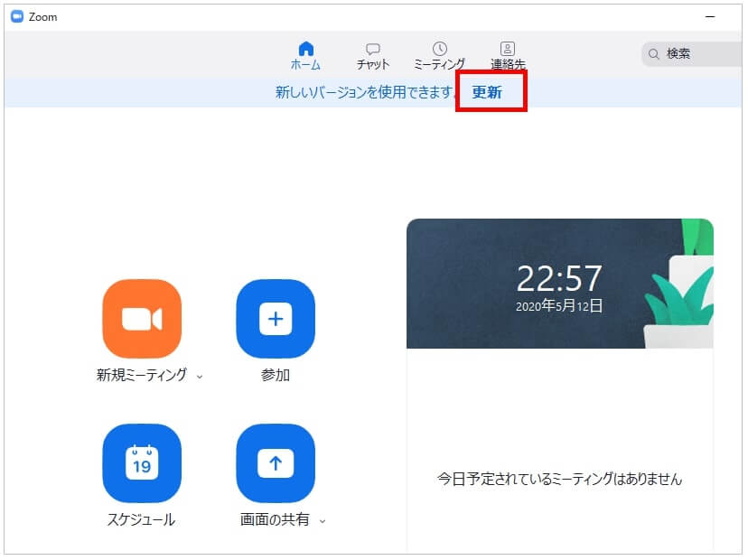Viewport: 748px width, 560px height.
Task: Open the Contacts (連絡先) tab
Action: 508,56
